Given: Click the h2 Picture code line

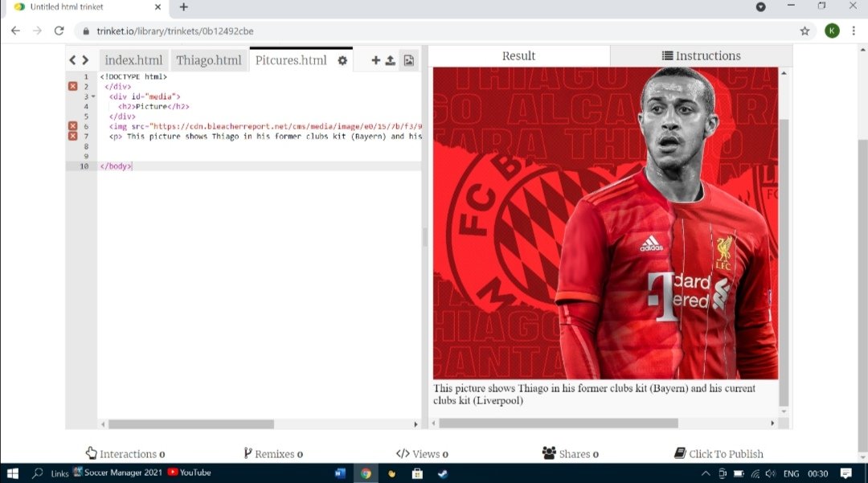Looking at the screenshot, I should coord(154,106).
